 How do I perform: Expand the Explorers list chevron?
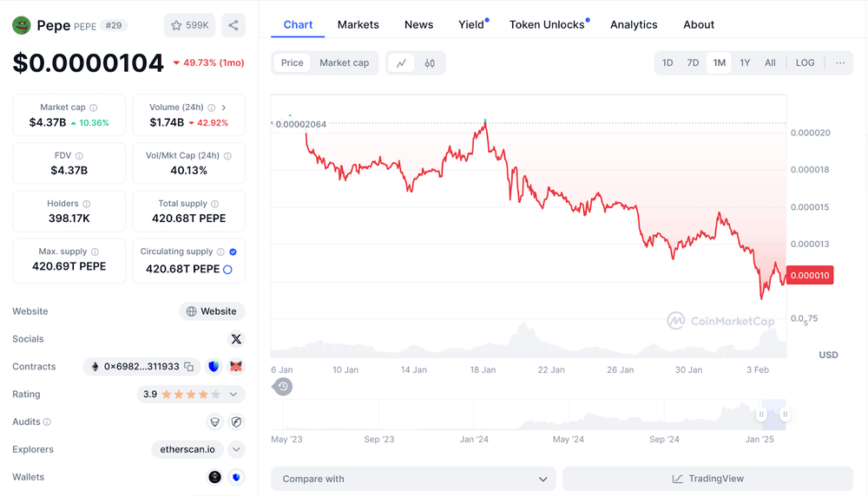coord(236,449)
